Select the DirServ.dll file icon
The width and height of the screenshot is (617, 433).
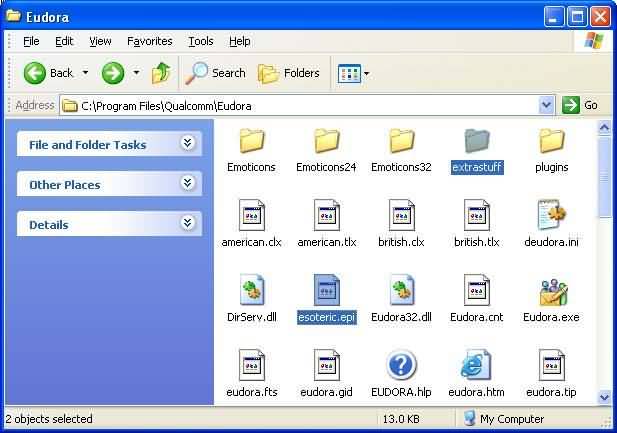pyautogui.click(x=251, y=291)
